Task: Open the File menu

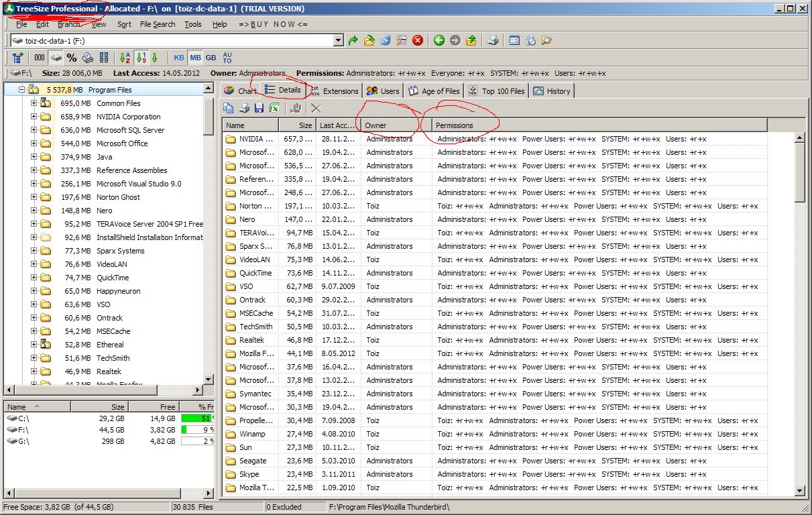Action: coord(21,24)
